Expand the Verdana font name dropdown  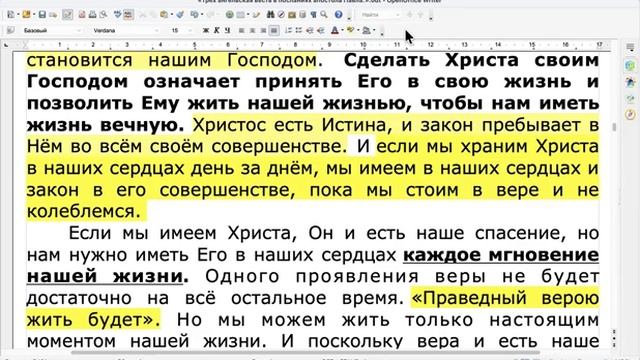coord(157,31)
